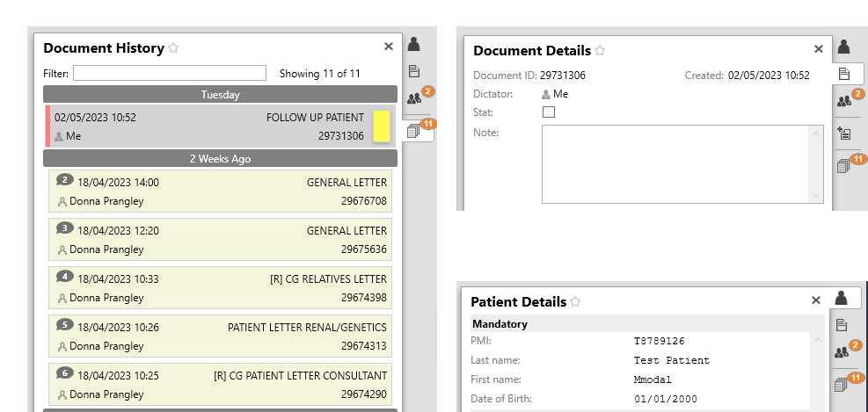
Task: Open people icon beside Patient Details panel
Action: tap(842, 352)
